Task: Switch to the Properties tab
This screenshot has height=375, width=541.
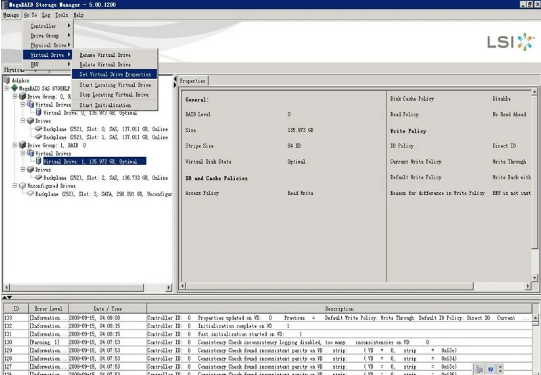Action: (193, 81)
